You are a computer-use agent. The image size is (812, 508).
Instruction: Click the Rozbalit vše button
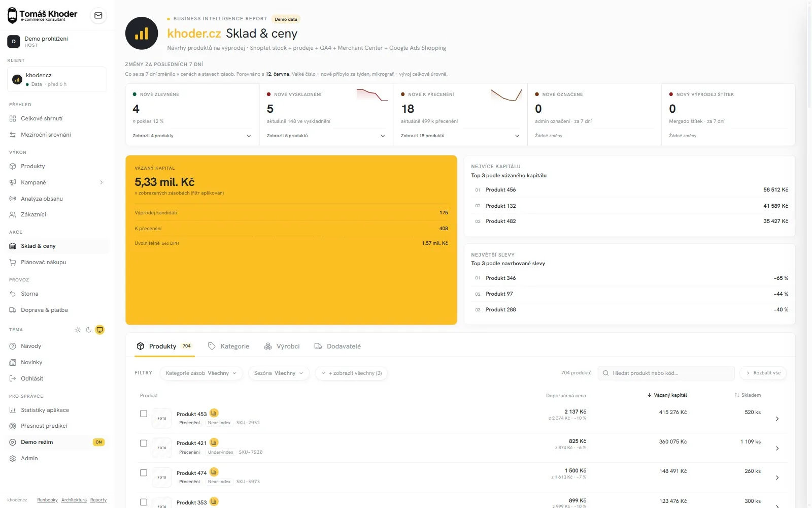pyautogui.click(x=763, y=373)
